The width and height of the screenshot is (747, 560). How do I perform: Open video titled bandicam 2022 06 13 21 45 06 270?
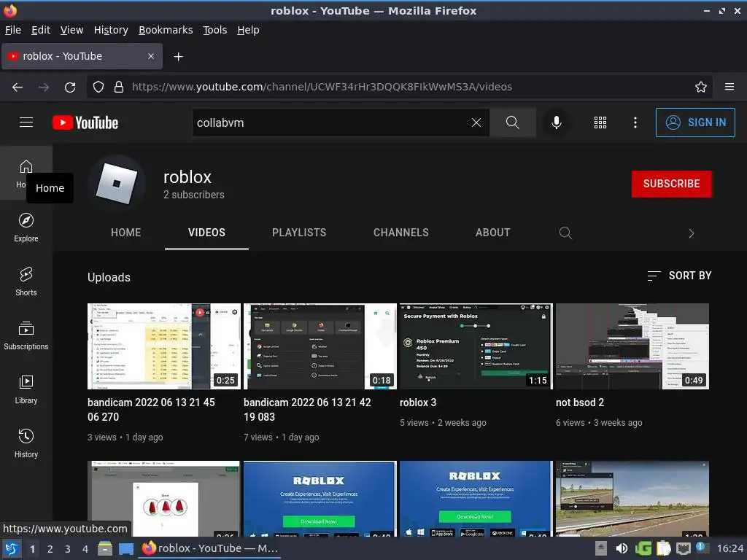[x=151, y=410]
